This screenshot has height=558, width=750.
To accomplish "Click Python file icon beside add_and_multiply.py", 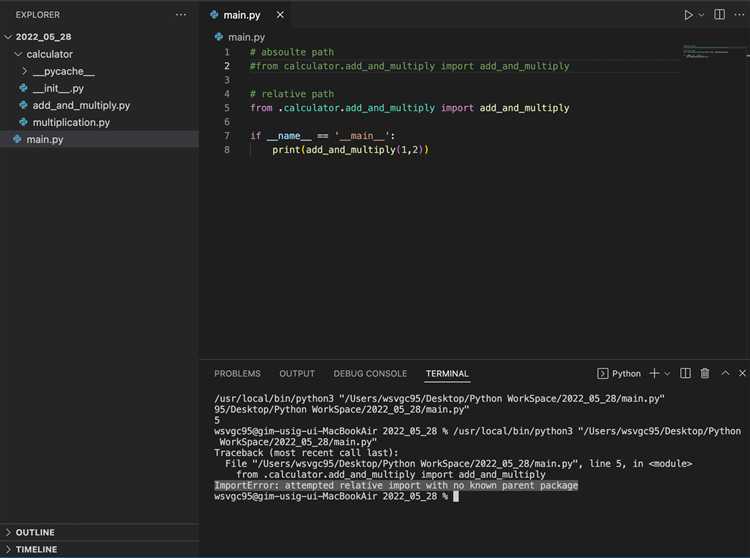I will pyautogui.click(x=23, y=105).
